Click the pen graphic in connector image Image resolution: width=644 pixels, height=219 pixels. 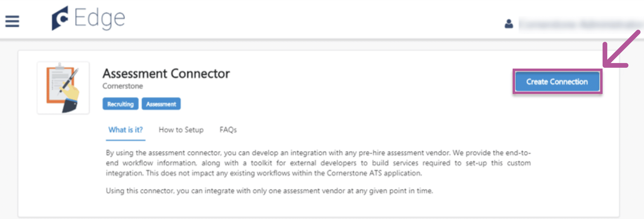coord(70,80)
